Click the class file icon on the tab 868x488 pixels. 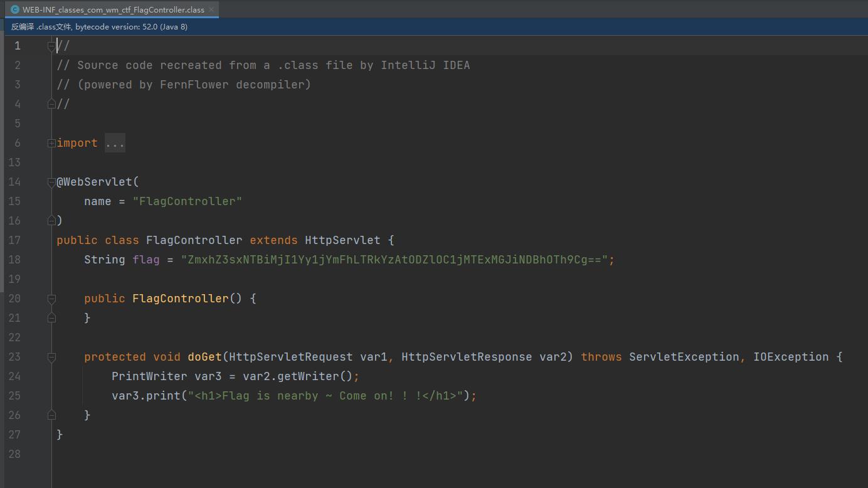click(15, 9)
